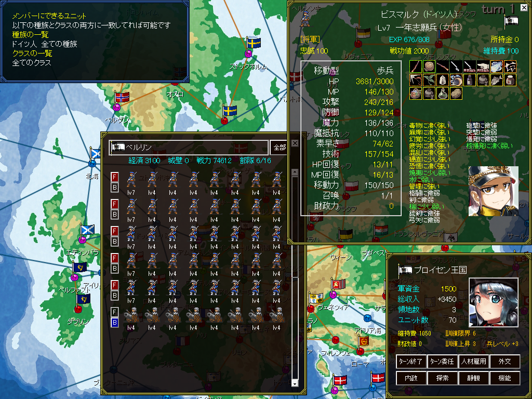Toggle B (back) for the first troop row
Screen dimensions: 532x399
point(115,188)
